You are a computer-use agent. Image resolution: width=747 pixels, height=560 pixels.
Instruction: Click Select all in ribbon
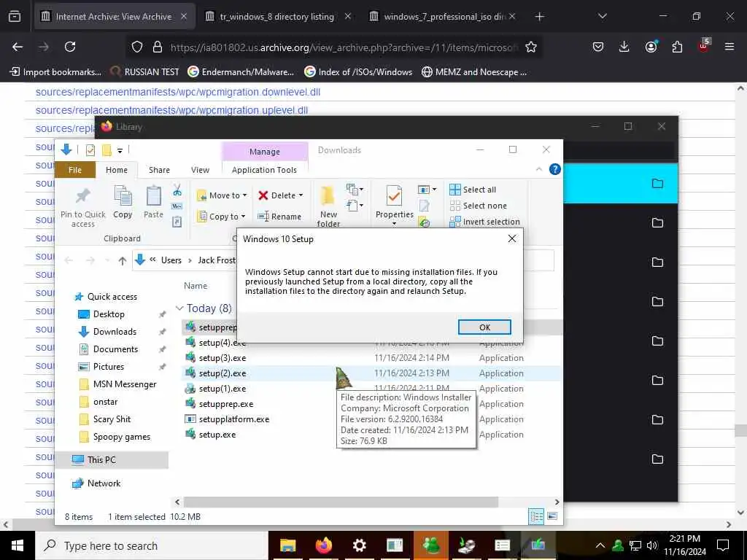click(473, 190)
